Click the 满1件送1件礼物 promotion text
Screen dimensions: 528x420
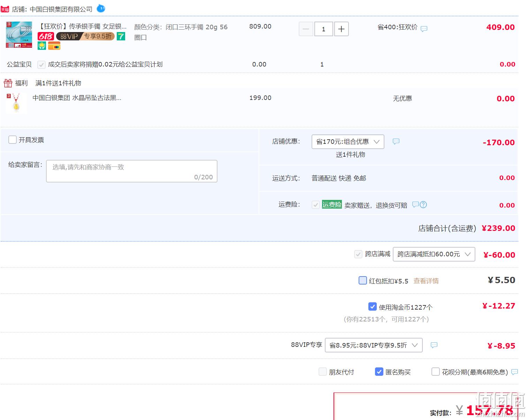pyautogui.click(x=58, y=83)
